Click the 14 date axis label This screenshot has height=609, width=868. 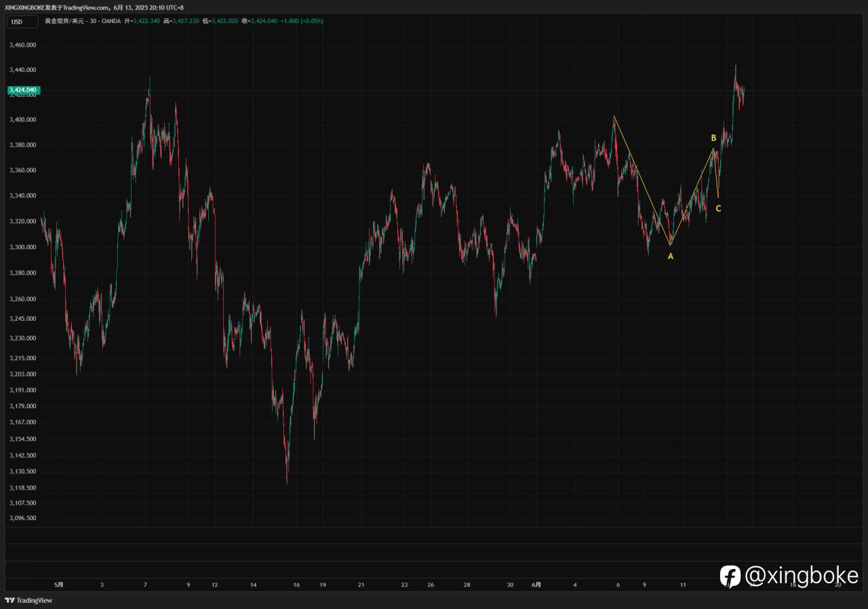click(x=253, y=585)
